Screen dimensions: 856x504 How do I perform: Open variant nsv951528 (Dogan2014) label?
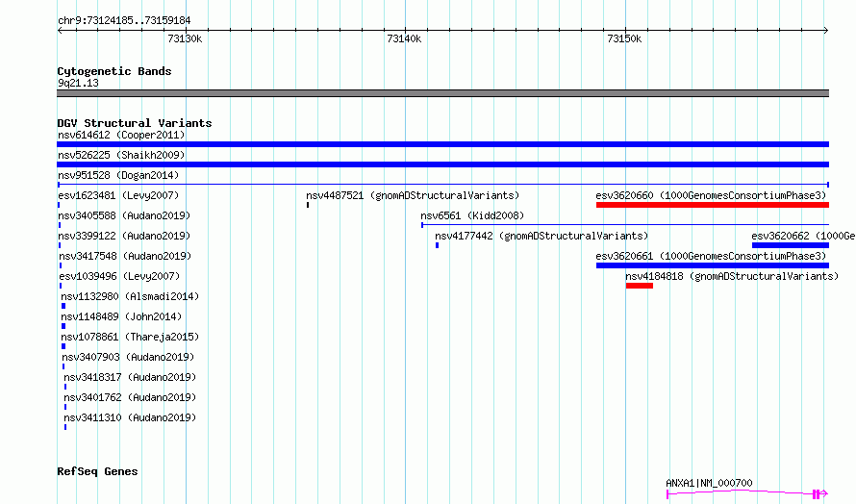(118, 175)
